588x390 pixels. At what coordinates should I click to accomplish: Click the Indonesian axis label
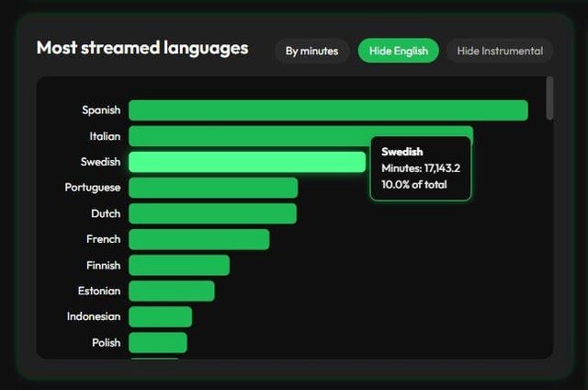pyautogui.click(x=94, y=316)
